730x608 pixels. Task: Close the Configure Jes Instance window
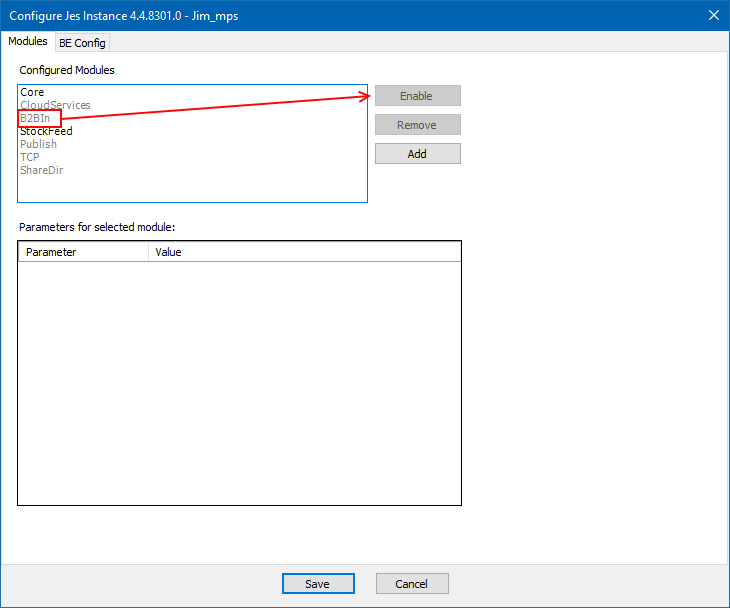714,15
